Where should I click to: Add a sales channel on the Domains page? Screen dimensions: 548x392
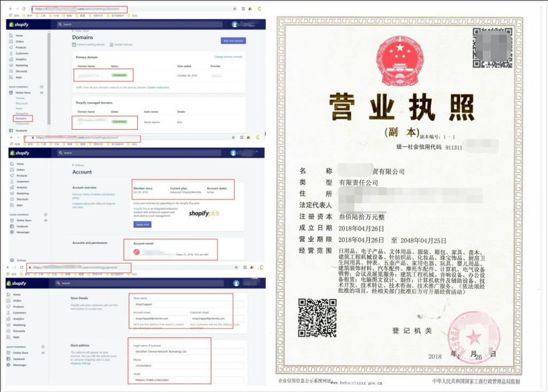(42, 87)
